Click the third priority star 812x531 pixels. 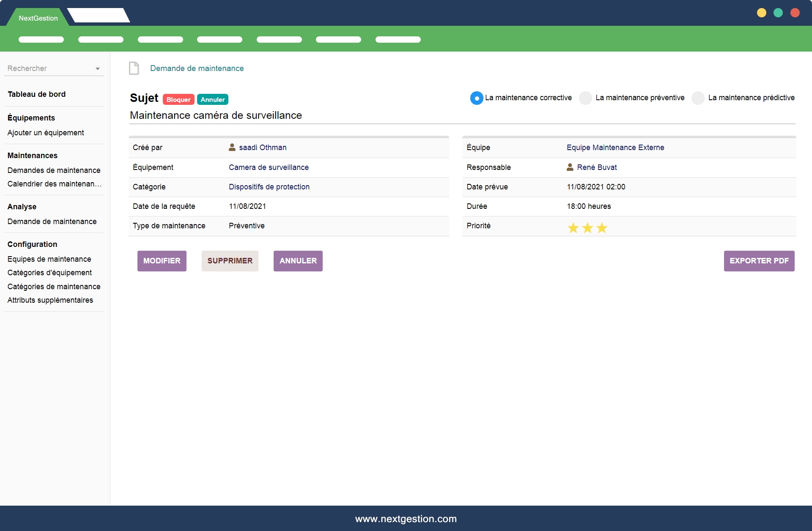pos(602,228)
